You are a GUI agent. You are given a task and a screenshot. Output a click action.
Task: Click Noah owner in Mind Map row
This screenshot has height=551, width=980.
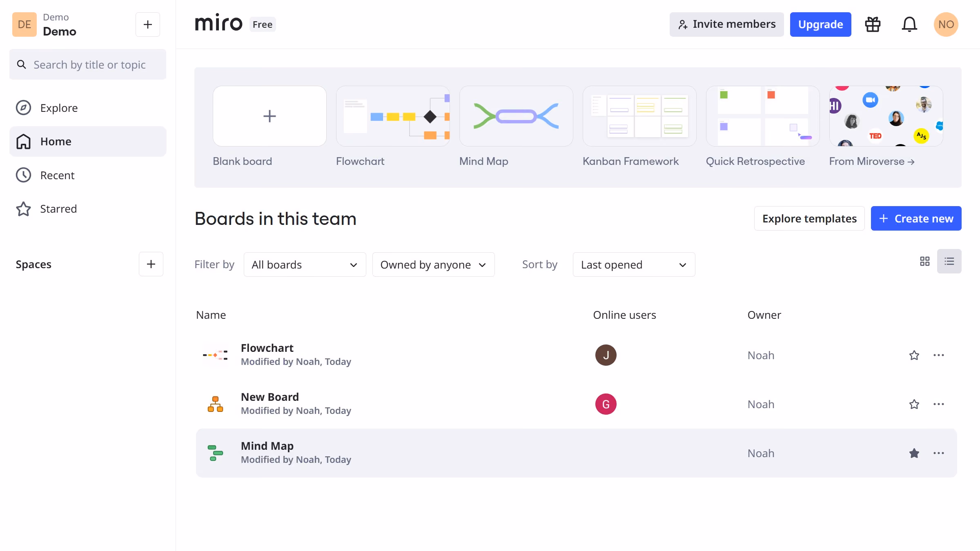click(x=761, y=453)
